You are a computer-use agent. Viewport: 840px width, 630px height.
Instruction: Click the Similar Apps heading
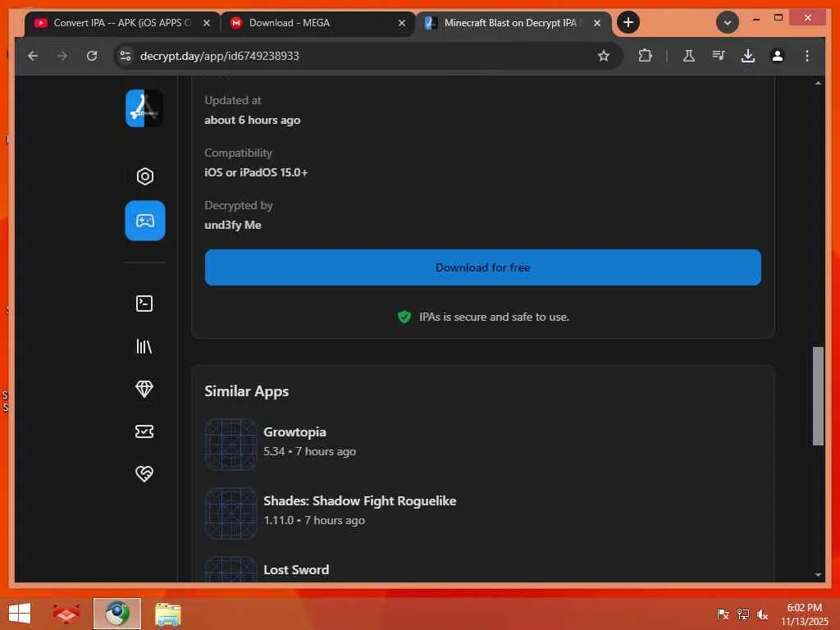pyautogui.click(x=246, y=391)
